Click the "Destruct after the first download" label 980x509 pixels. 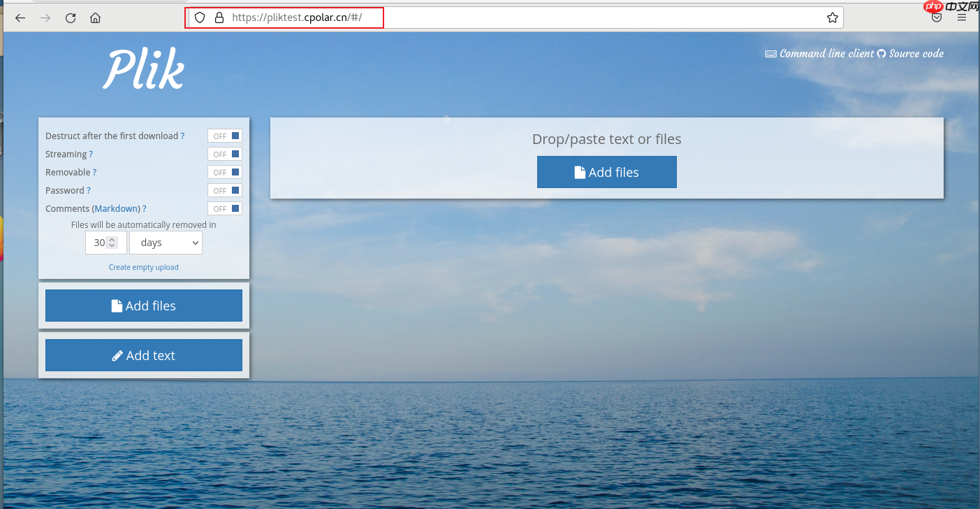[112, 136]
